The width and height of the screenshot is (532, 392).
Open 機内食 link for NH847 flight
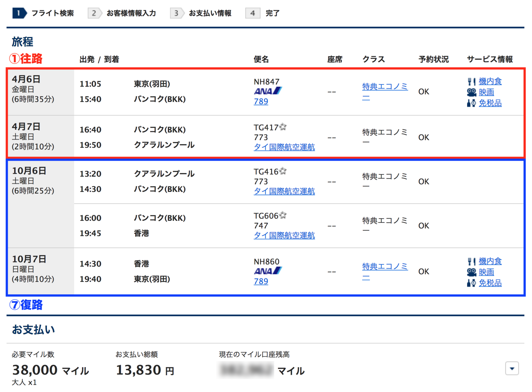490,81
